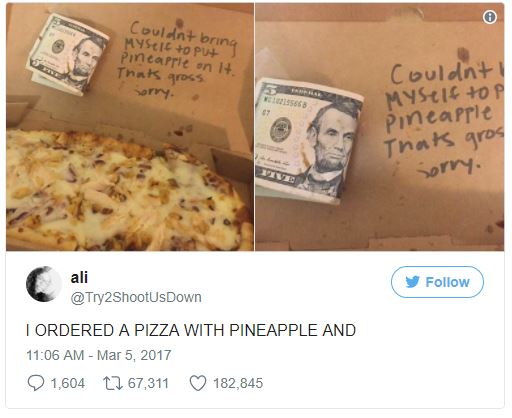The image size is (512, 418).
Task: Open ali's profile avatar
Action: click(44, 284)
